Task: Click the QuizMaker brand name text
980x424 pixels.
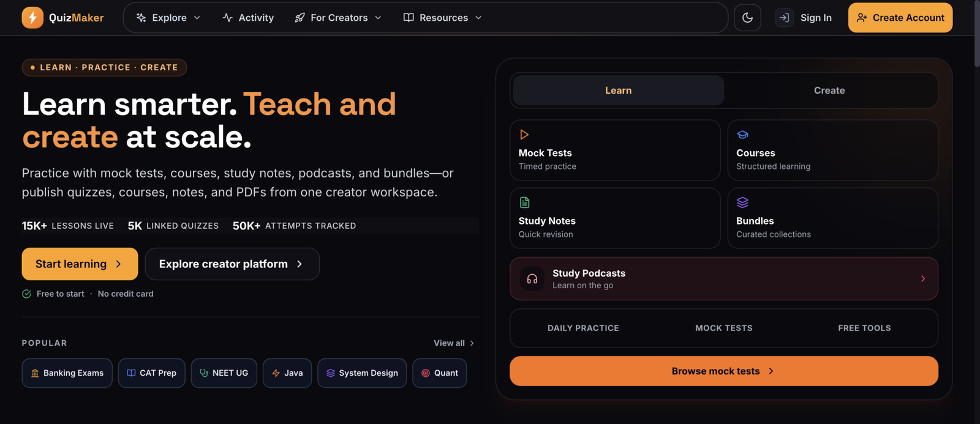Action: pos(76,18)
